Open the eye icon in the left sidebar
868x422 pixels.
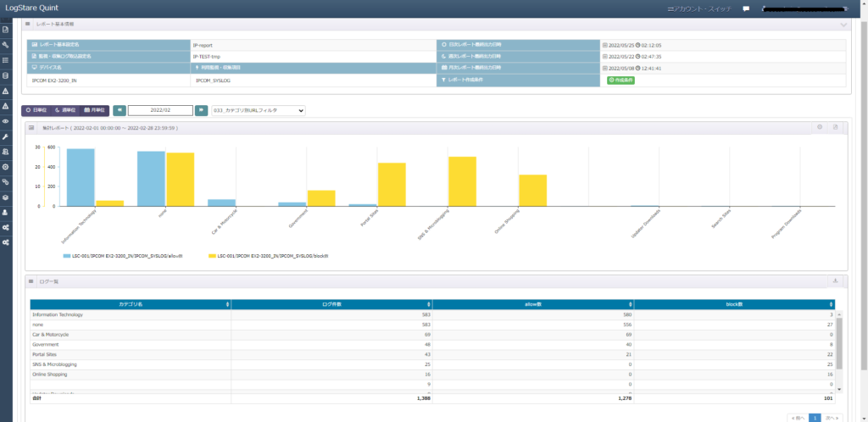[6, 121]
